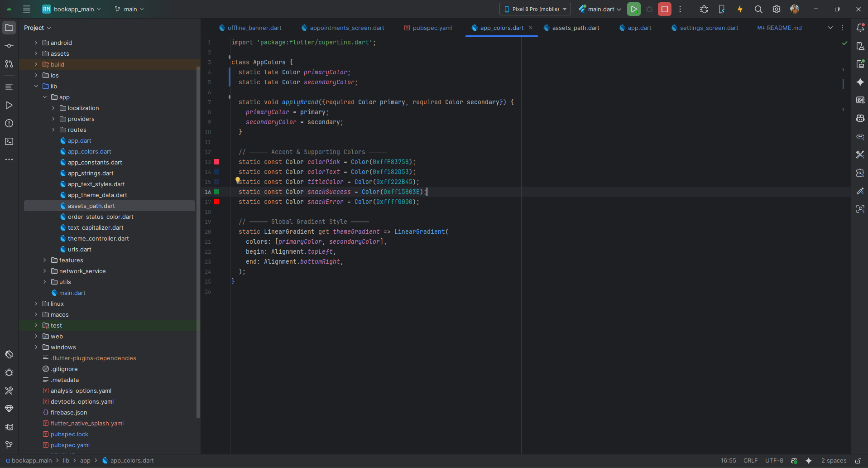Expand the android folder

click(36, 43)
